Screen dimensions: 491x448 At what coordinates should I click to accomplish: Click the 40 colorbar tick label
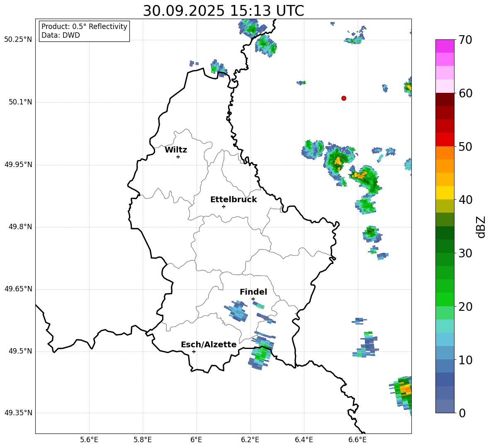click(465, 200)
